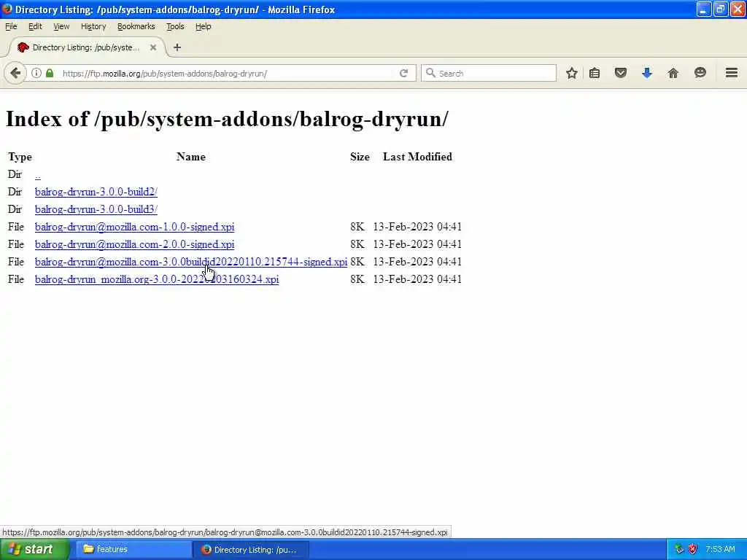Viewport: 747px width, 560px height.
Task: Open balrog-dryrun-3.0.0-build3/ directory link
Action: [x=96, y=209]
